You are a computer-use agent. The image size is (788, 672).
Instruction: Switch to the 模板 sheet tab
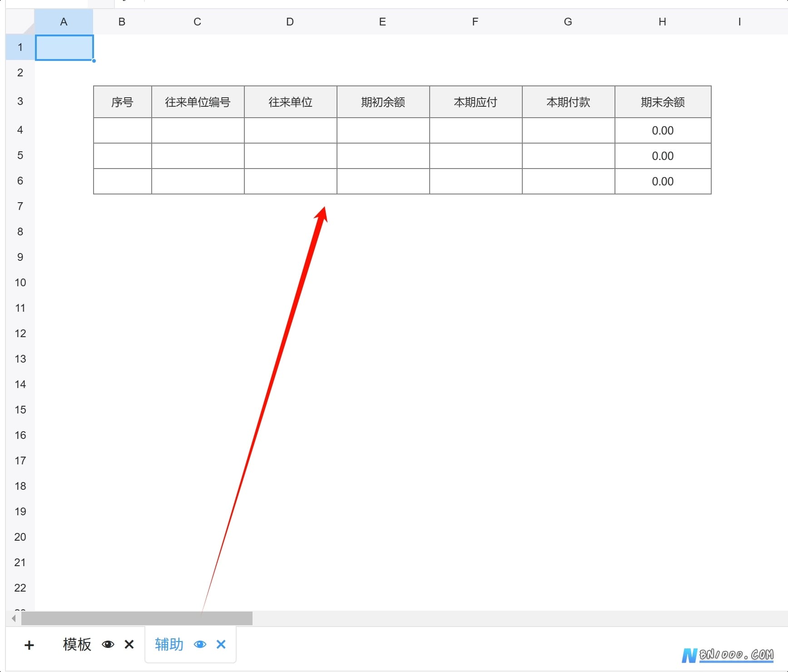(x=77, y=644)
